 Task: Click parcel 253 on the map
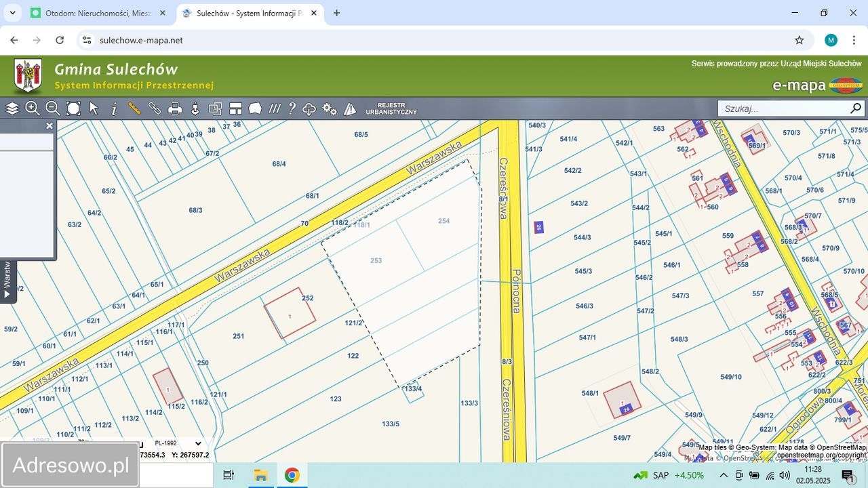point(376,260)
